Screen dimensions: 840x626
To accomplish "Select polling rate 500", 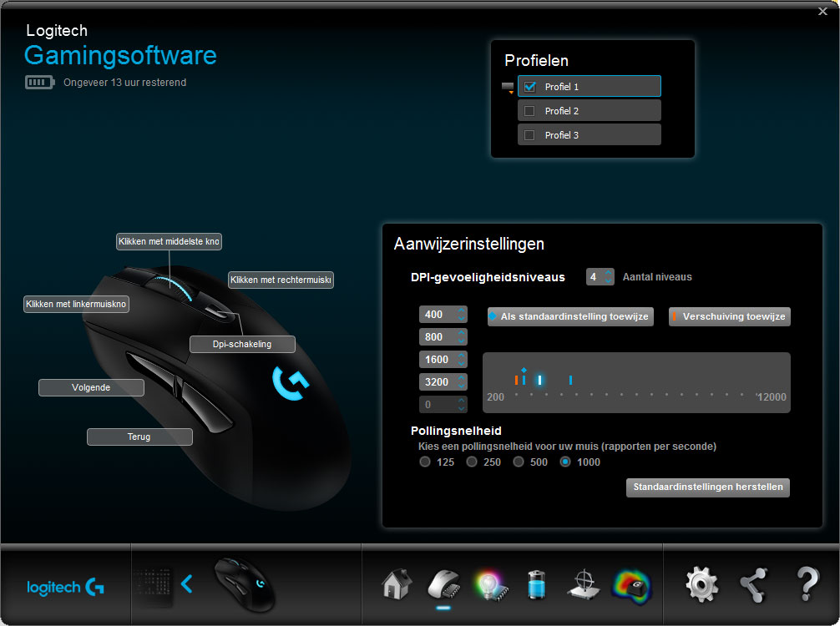I will (x=518, y=462).
